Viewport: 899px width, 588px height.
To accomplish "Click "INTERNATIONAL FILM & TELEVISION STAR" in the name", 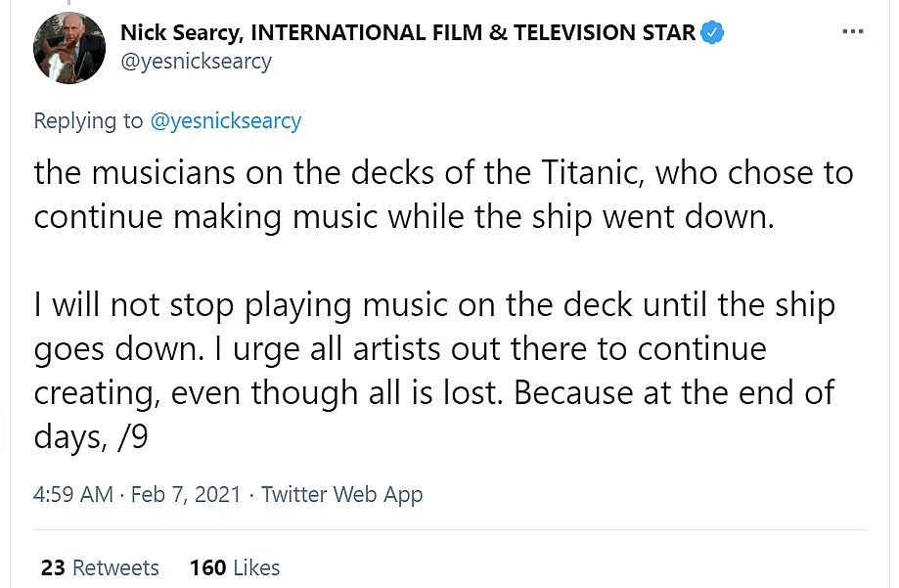I will (473, 32).
